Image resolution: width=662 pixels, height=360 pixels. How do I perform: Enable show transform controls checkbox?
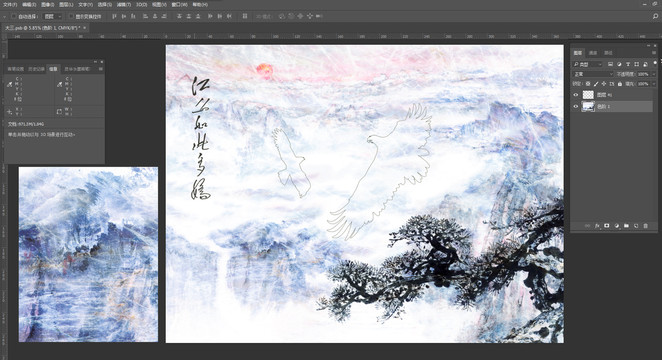[x=71, y=16]
